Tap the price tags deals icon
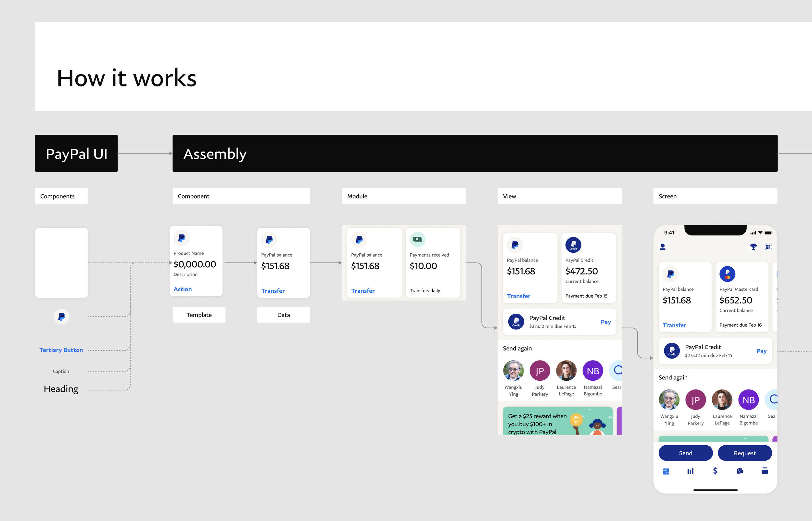Screen dimensions: 812x521 [x=740, y=471]
